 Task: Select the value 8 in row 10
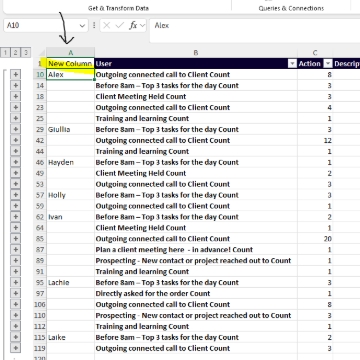(x=315, y=75)
